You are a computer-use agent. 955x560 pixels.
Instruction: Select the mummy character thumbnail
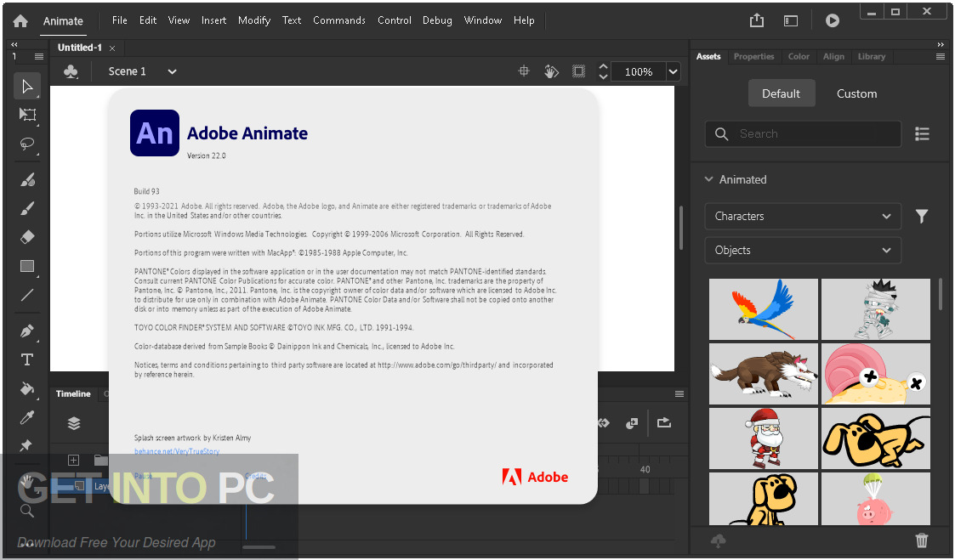[875, 309]
